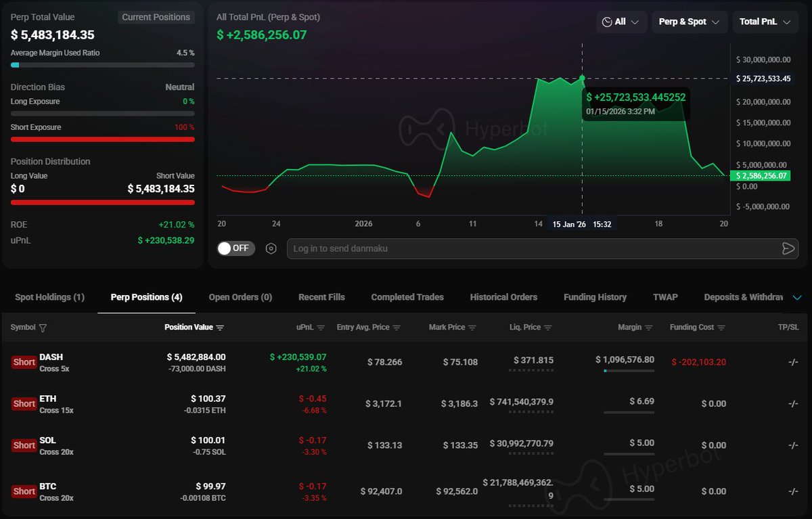Open the Perp & Spot dropdown

pos(689,22)
